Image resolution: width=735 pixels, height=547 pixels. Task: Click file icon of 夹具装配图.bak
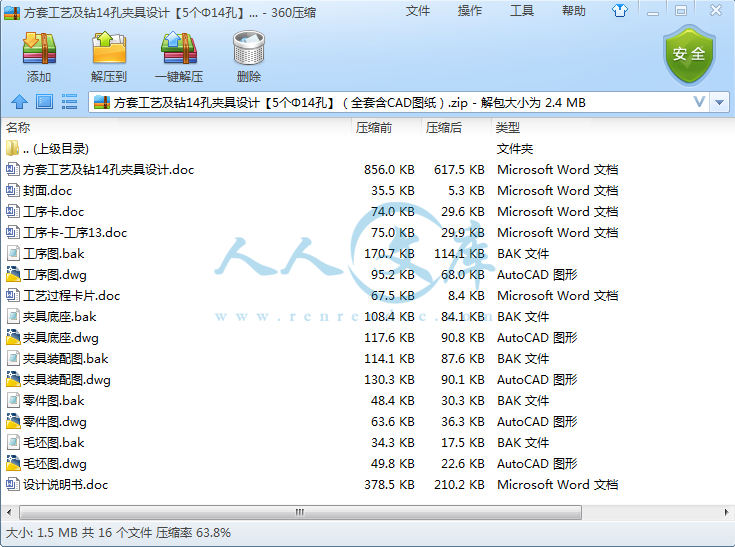point(13,358)
